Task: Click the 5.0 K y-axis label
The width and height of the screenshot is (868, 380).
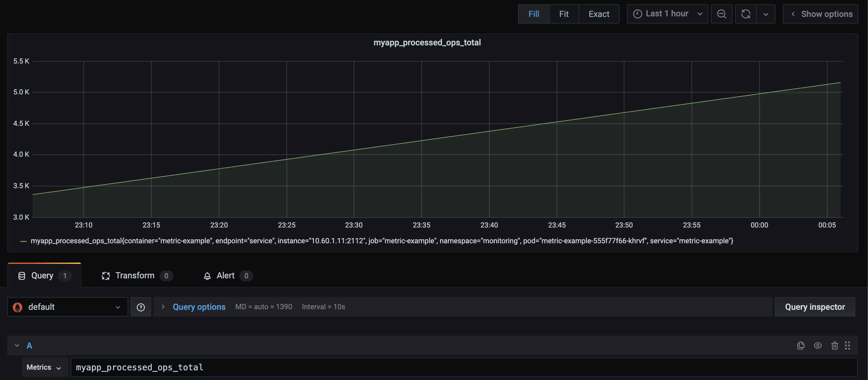Action: 21,92
